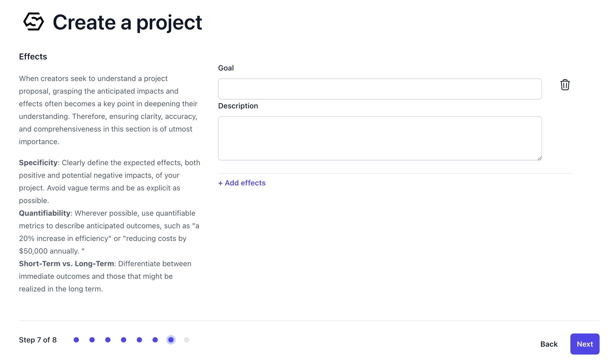Screen dimensions: 608x364
Task: Open the step 4 progress dot
Action: (x=124, y=340)
